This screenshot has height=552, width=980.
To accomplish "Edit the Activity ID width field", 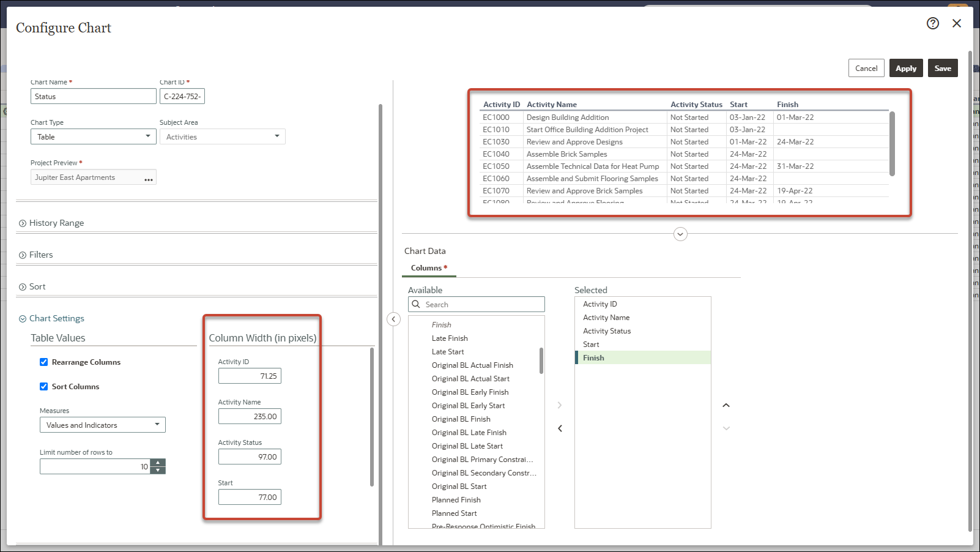I will coord(250,376).
